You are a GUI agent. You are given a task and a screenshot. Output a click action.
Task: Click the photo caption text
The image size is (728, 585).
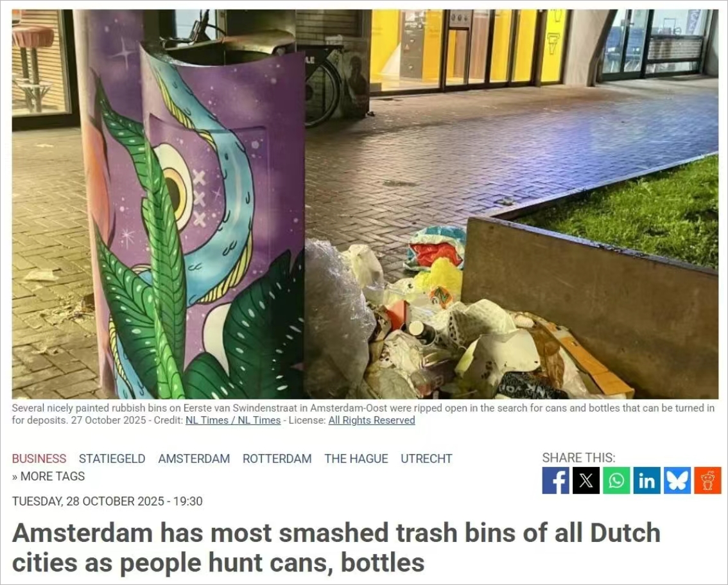click(363, 414)
